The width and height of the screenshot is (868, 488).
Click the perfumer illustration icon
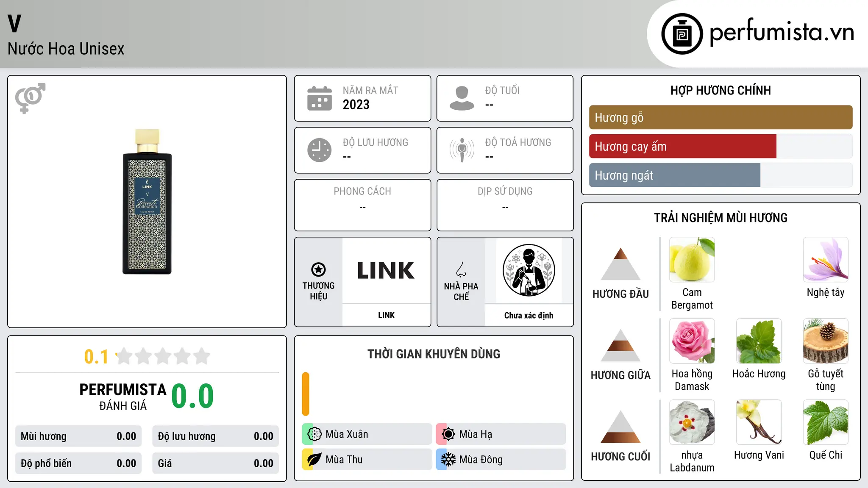[529, 270]
